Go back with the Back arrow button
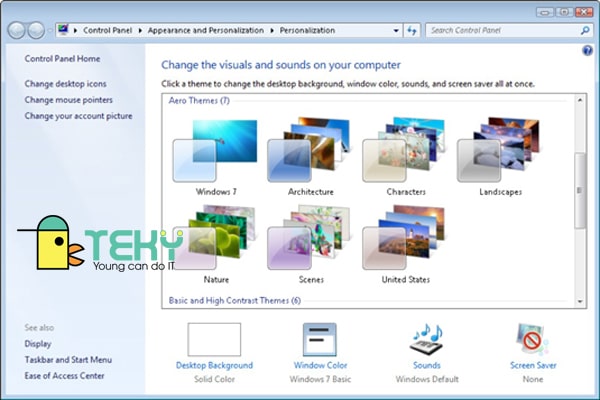The image size is (600, 400). tap(16, 30)
